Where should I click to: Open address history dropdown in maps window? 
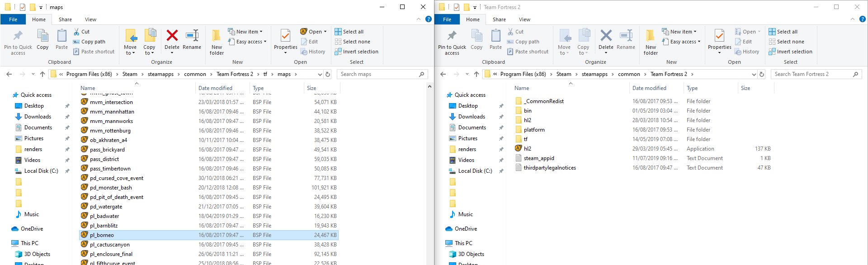[x=320, y=74]
